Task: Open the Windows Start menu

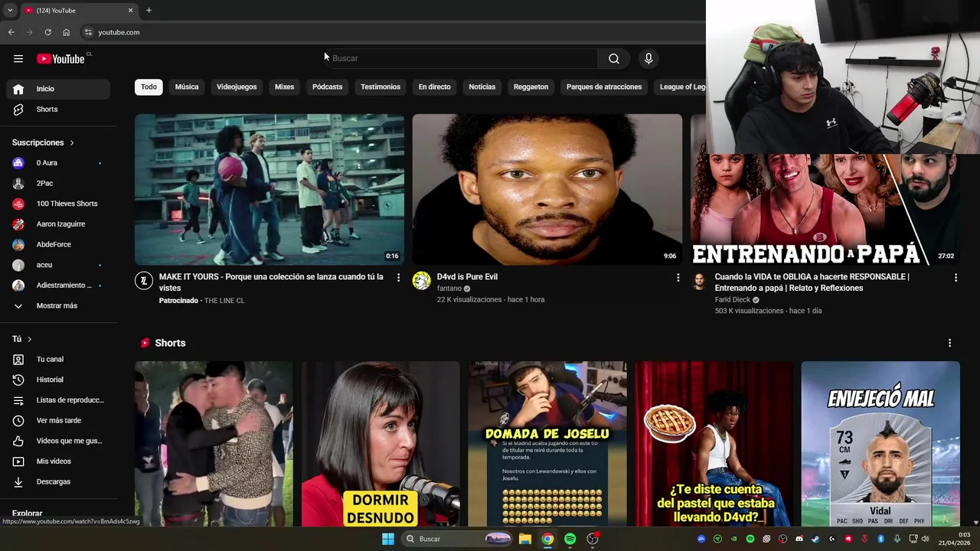Action: tap(388, 539)
